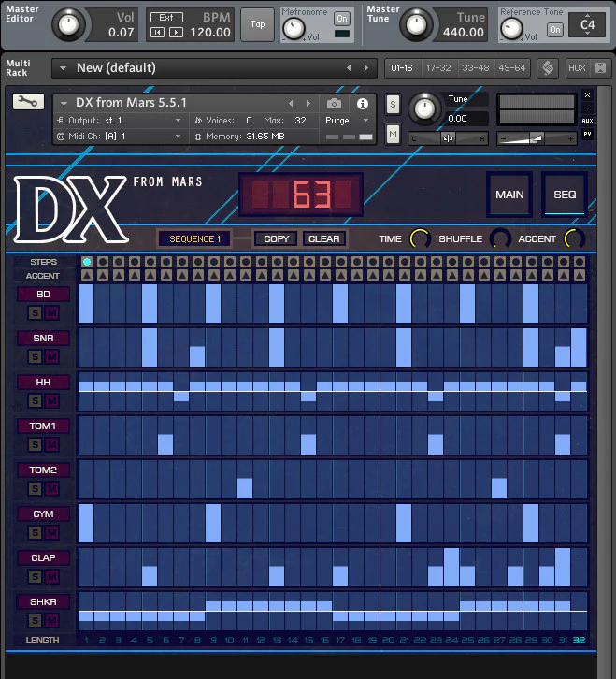Switch to rack page 17-32
616x679 pixels.
[438, 68]
